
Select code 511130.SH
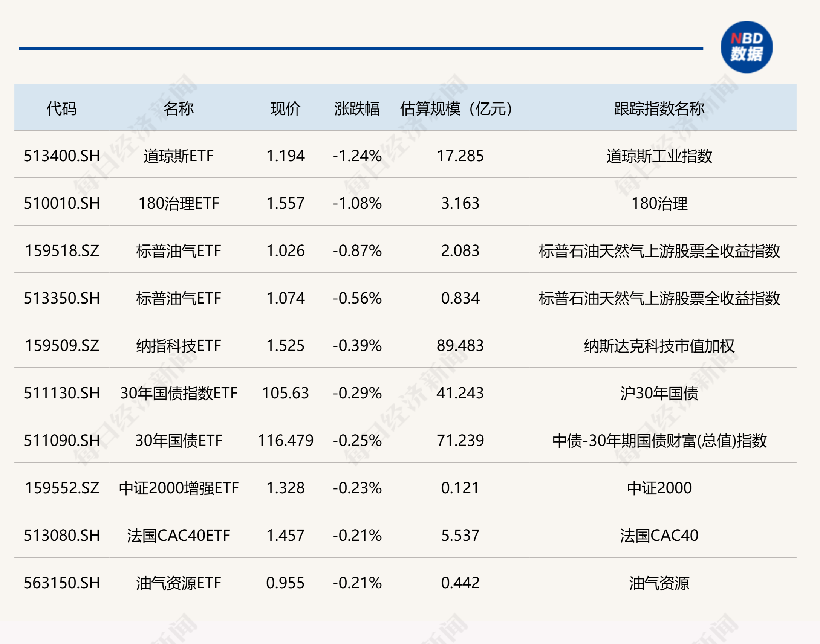[x=62, y=393]
